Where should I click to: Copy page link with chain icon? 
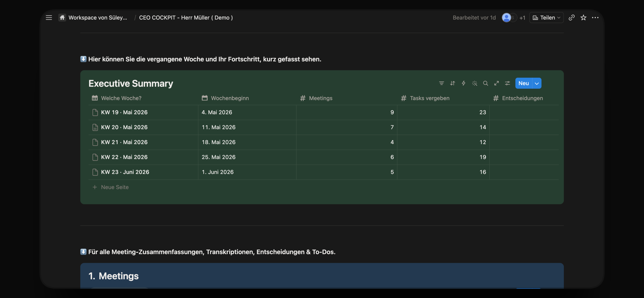pos(572,18)
